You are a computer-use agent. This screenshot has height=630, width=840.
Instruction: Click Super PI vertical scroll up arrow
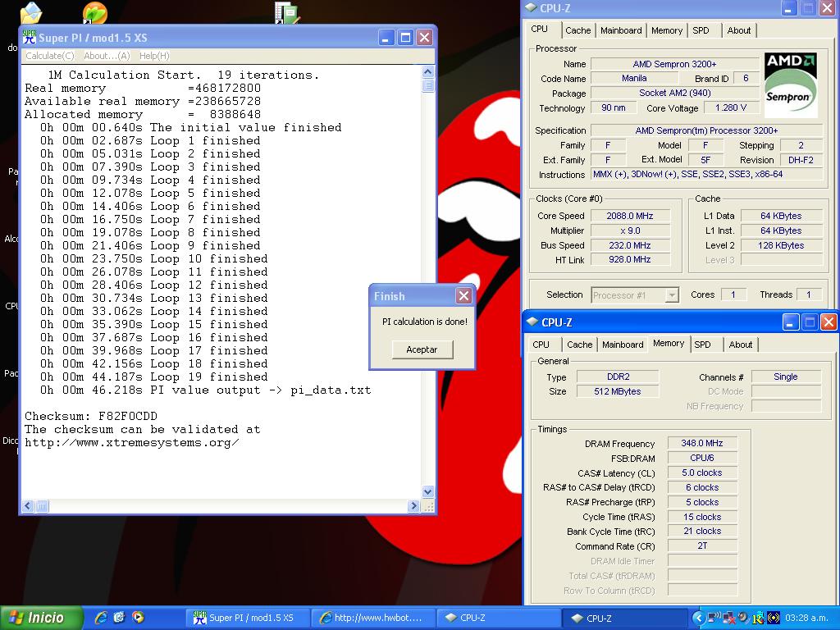click(x=427, y=72)
